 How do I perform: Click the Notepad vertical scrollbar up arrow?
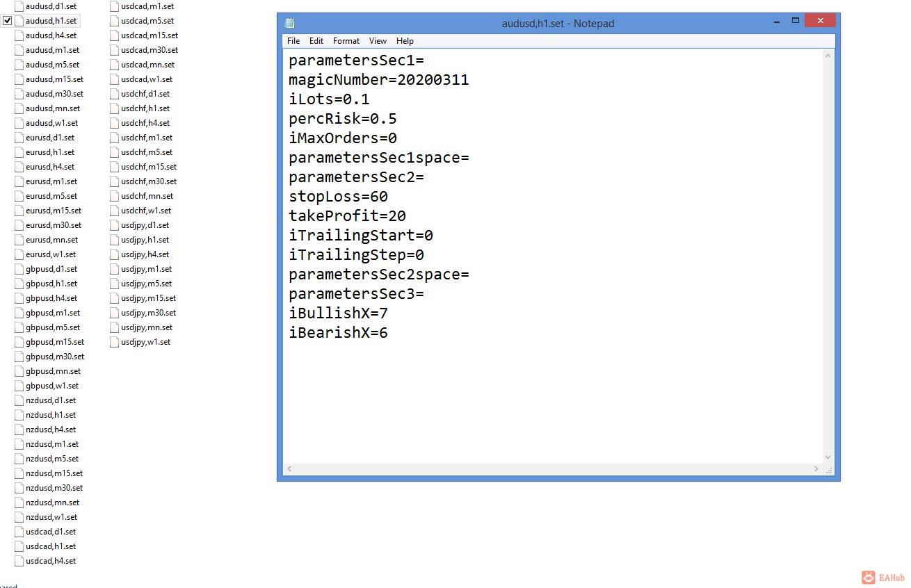[828, 56]
